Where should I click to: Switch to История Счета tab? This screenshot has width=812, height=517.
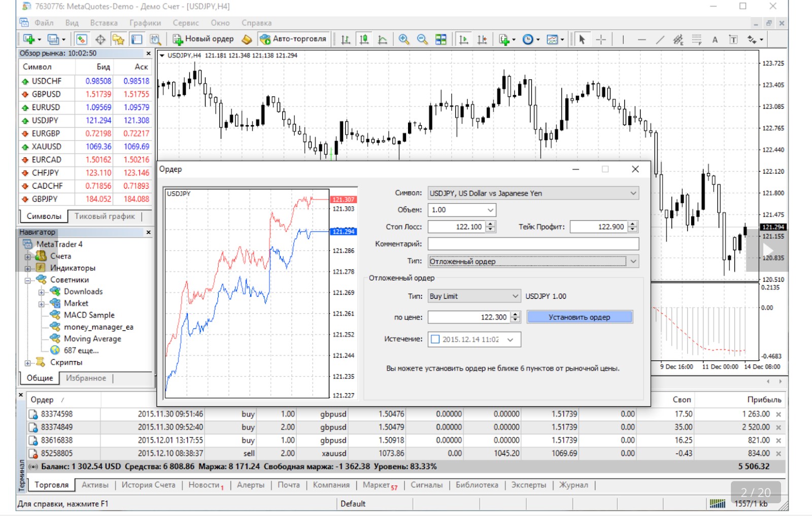click(x=148, y=485)
